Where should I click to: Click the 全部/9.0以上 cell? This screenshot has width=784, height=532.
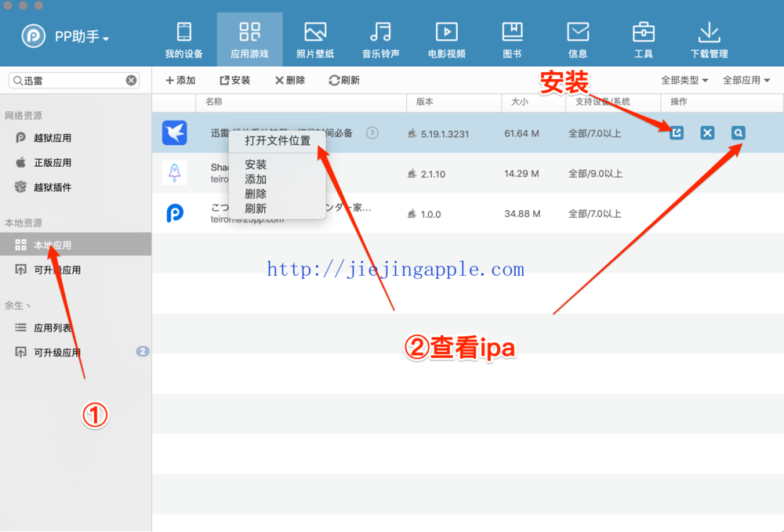click(x=595, y=173)
